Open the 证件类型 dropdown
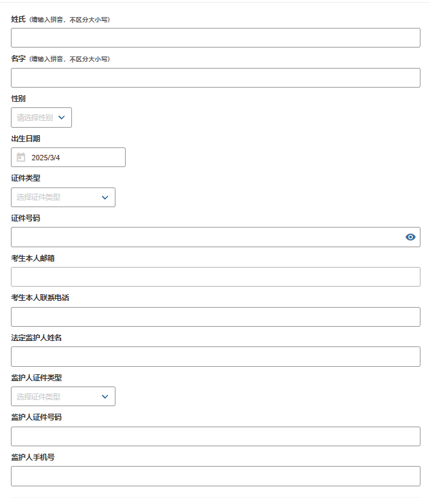 (63, 198)
